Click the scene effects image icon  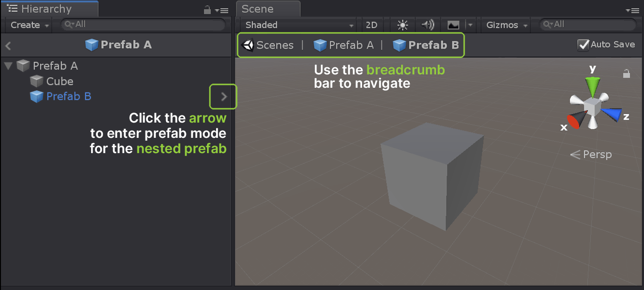[x=453, y=25]
